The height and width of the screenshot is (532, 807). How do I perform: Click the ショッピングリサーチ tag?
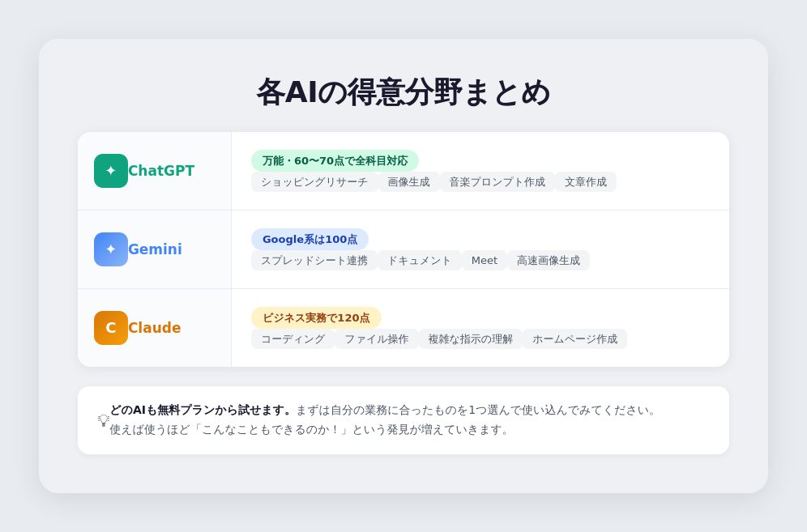pos(314,182)
